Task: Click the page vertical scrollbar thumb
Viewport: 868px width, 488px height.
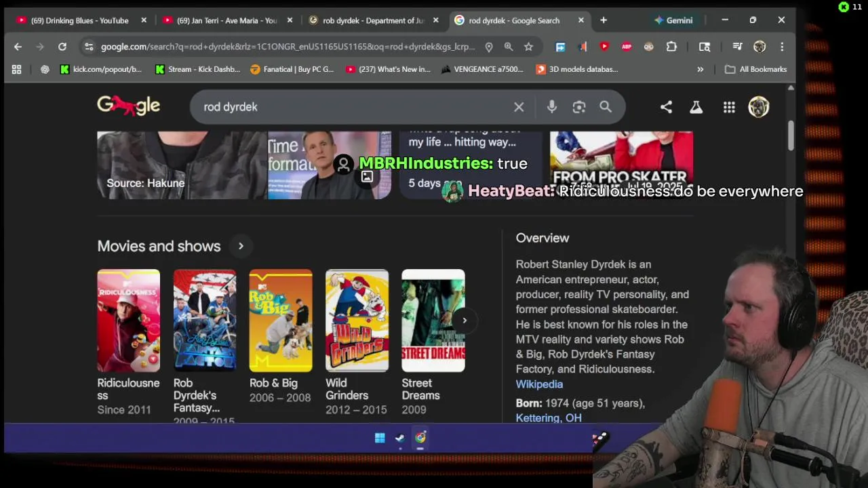Action: pyautogui.click(x=791, y=136)
